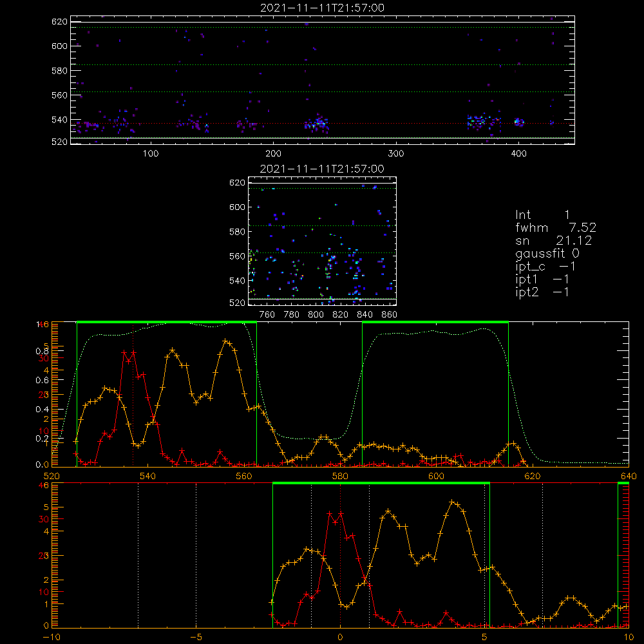Click x-axis label 580 of spectrum plot
Screen dimensions: 644x644
pyautogui.click(x=339, y=476)
